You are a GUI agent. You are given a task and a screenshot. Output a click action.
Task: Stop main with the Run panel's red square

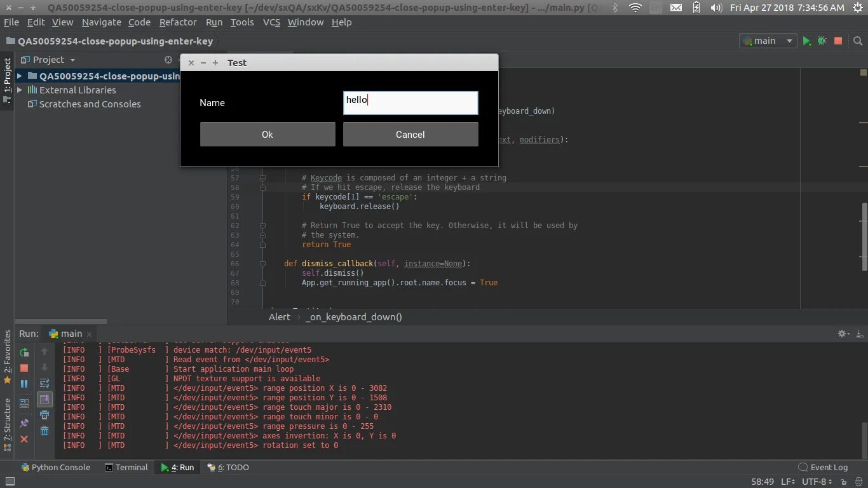point(24,368)
